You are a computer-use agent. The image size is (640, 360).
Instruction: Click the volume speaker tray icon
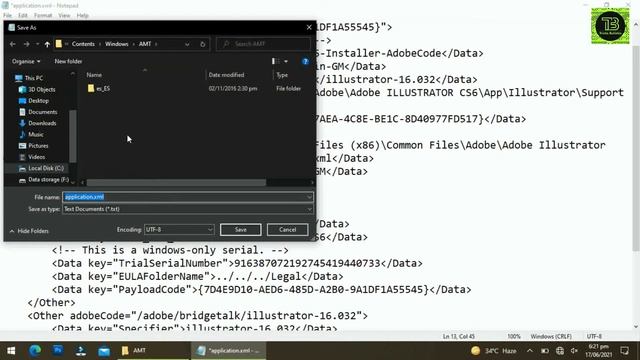click(x=574, y=351)
